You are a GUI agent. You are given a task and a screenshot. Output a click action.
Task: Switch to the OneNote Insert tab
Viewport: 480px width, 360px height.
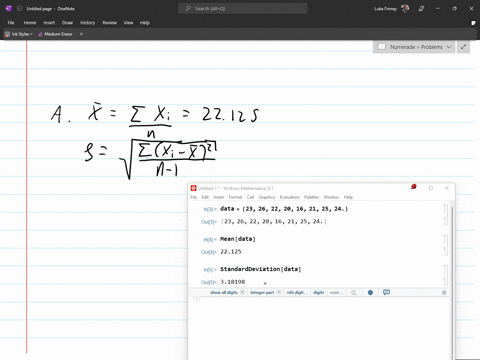click(49, 23)
